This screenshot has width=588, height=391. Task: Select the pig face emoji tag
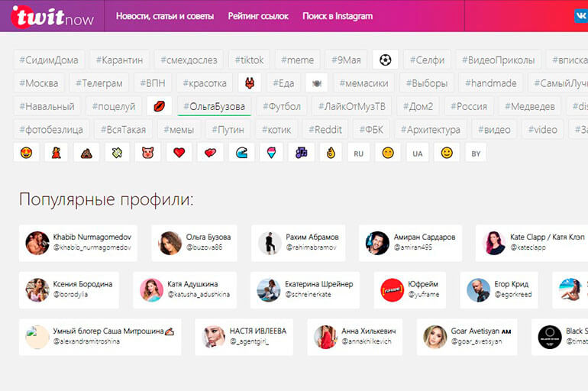tap(147, 153)
